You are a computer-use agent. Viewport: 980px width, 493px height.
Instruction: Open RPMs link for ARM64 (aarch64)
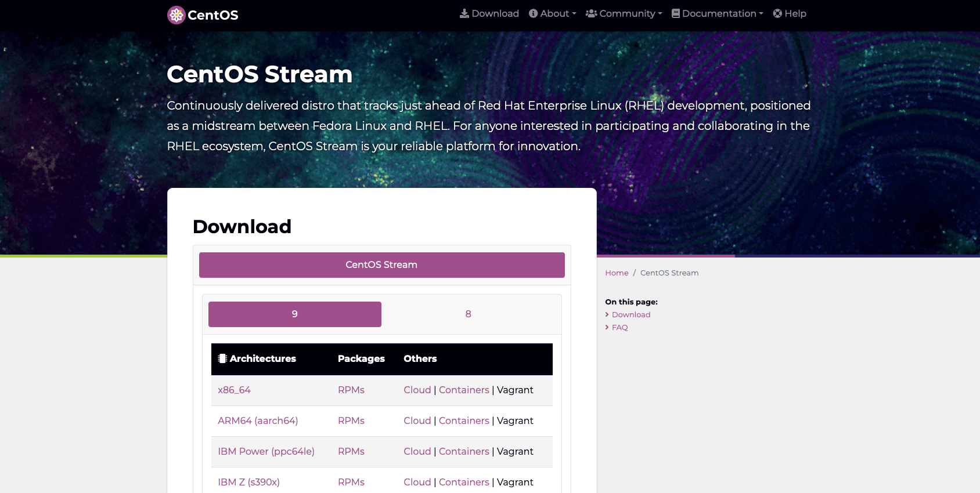tap(351, 420)
